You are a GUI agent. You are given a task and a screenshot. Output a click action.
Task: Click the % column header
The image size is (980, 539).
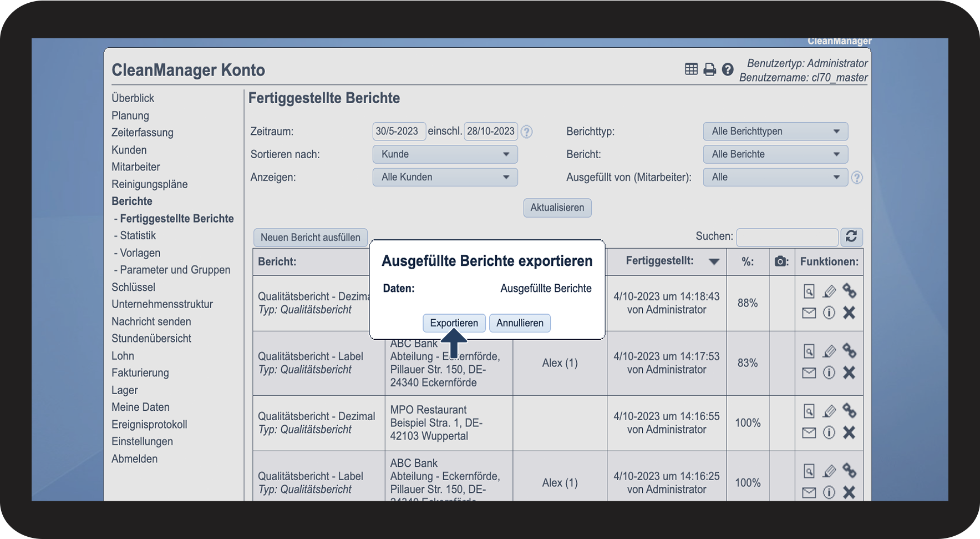pyautogui.click(x=748, y=261)
